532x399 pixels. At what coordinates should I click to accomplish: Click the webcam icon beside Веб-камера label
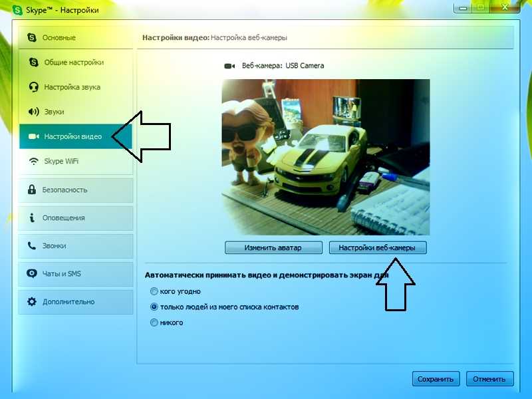tap(229, 66)
